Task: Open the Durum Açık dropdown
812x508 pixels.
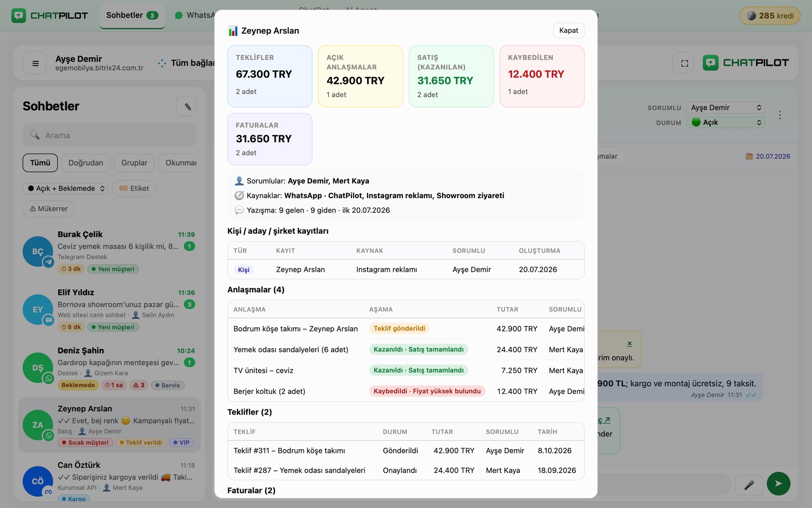Action: 725,122
